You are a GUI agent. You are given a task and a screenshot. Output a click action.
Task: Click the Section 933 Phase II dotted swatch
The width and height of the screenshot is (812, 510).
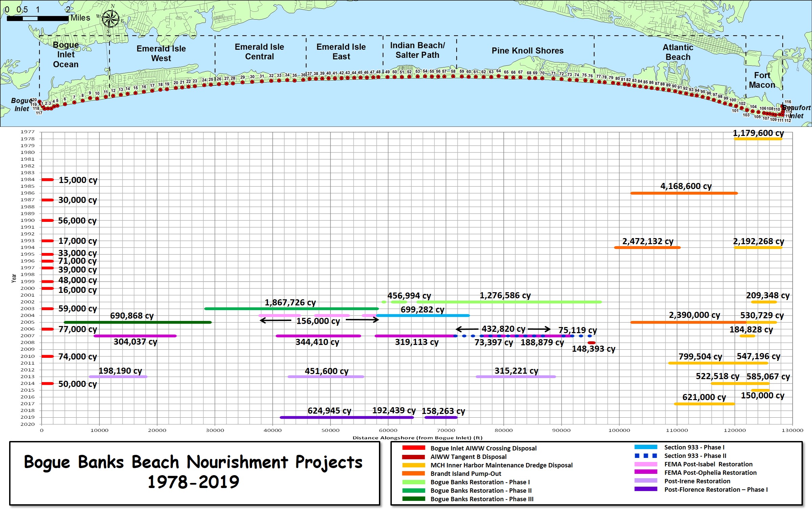(646, 456)
